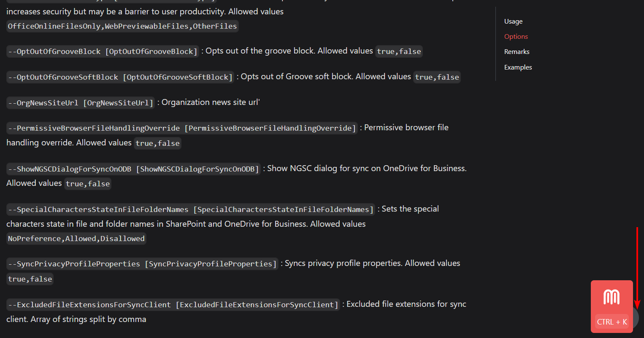The image size is (644, 338).
Task: Select the --OptOutOfGrooveBlock option code chip
Action: click(102, 51)
